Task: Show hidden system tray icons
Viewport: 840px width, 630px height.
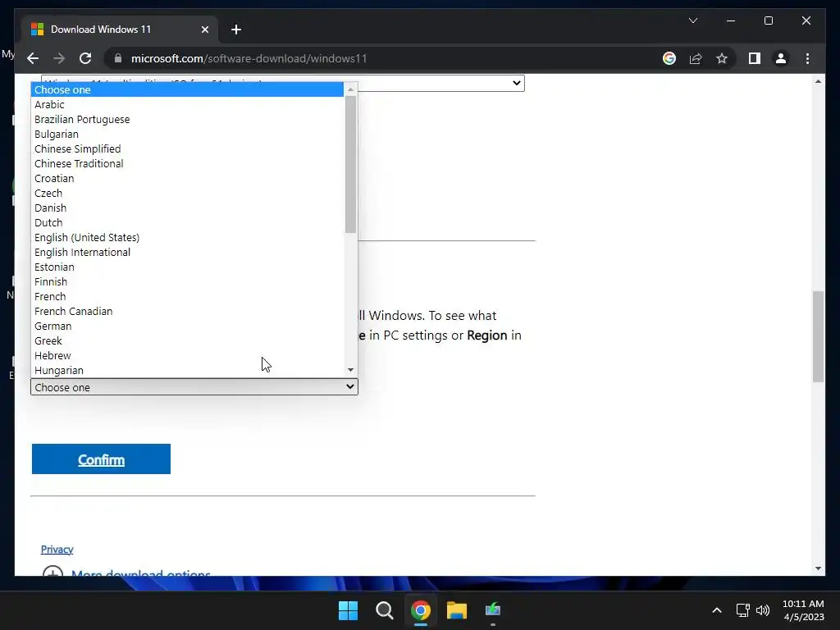Action: [x=717, y=610]
